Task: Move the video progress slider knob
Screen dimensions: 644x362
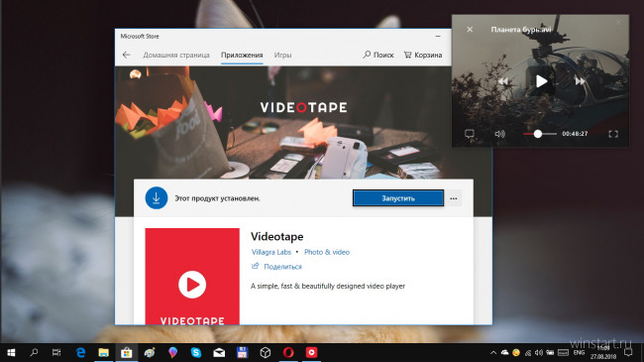Action: point(538,134)
